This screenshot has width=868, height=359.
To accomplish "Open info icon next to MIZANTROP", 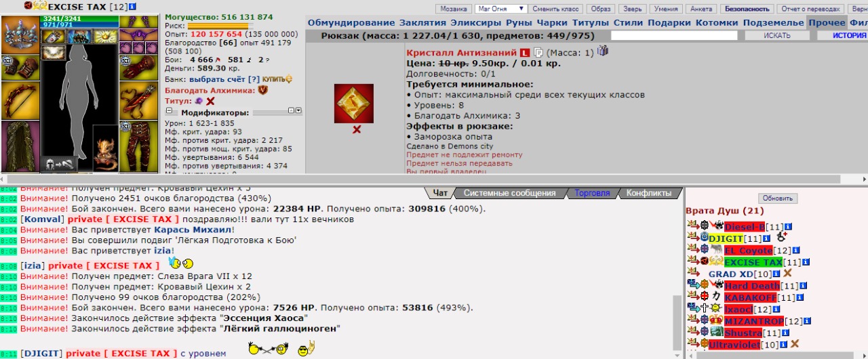I will tap(806, 321).
